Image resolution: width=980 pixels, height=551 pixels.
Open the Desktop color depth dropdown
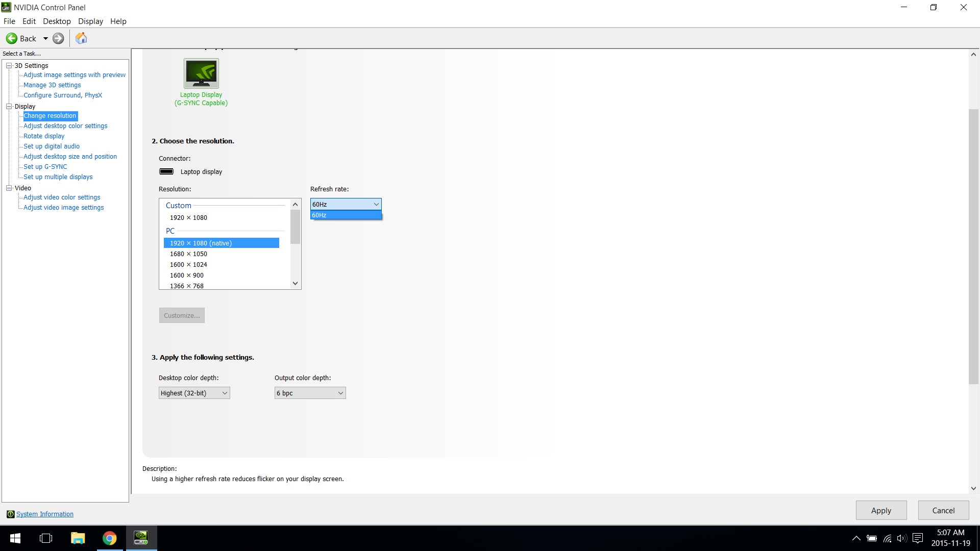point(194,393)
